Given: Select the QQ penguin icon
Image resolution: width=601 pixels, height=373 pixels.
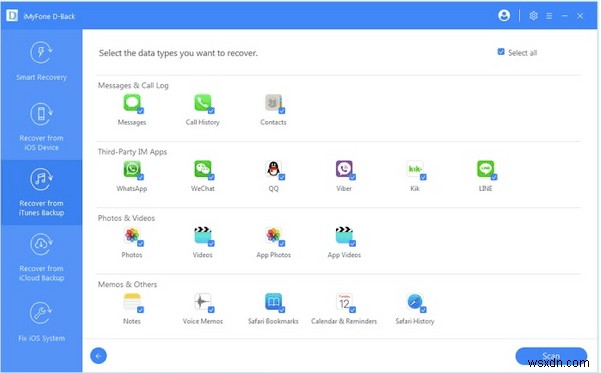Looking at the screenshot, I should (x=273, y=169).
